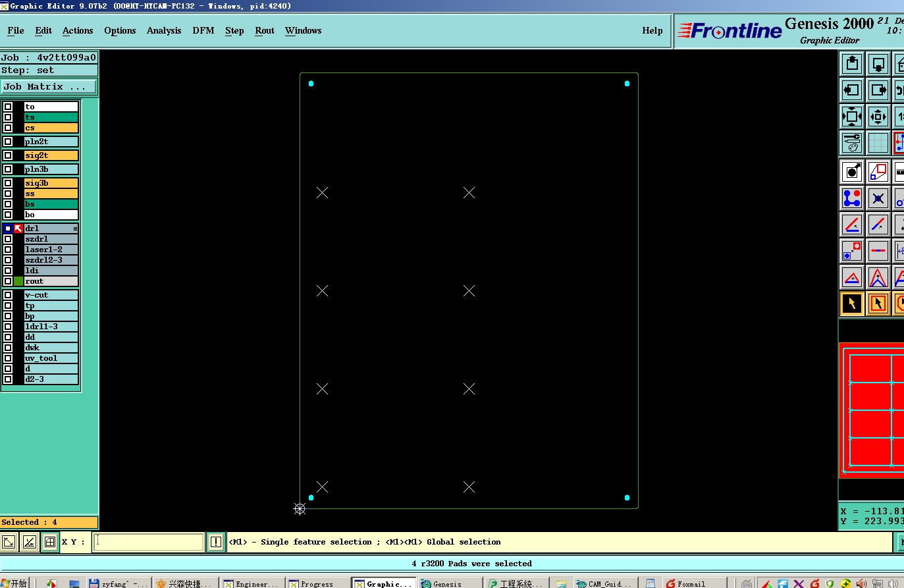Screen dimensions: 904x588
Task: Toggle the checkbox for layer cs
Action: (x=8, y=128)
